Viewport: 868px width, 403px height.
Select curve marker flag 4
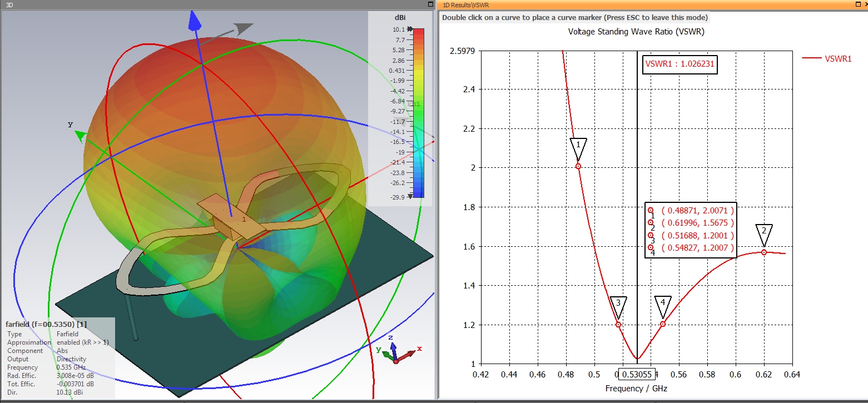click(x=663, y=306)
